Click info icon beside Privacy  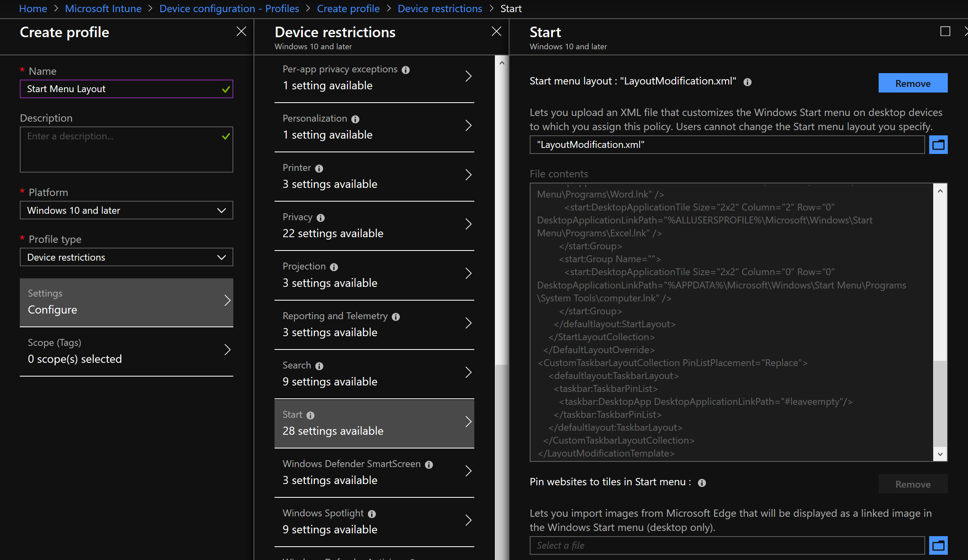tap(321, 218)
